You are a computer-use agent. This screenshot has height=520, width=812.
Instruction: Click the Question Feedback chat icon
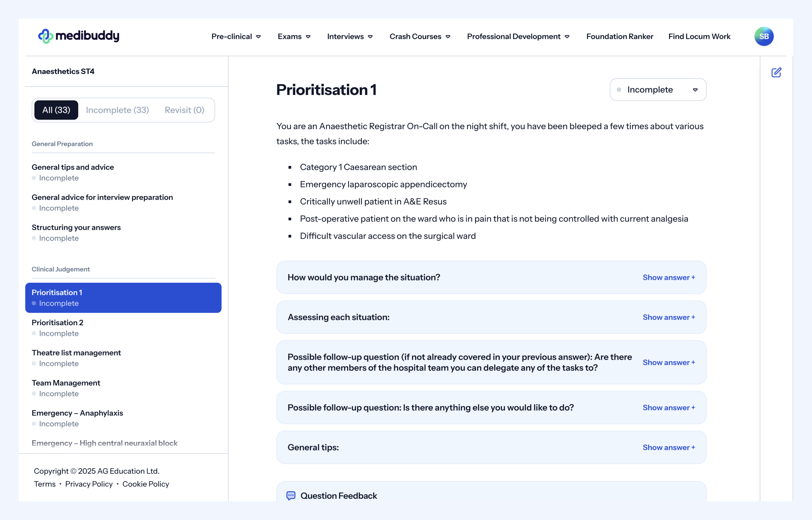291,495
